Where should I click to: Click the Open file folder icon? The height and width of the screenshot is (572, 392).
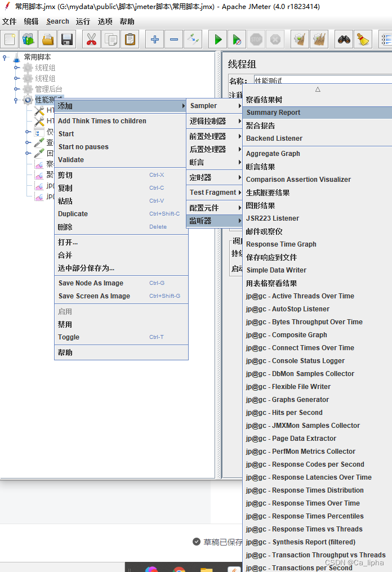[x=48, y=39]
